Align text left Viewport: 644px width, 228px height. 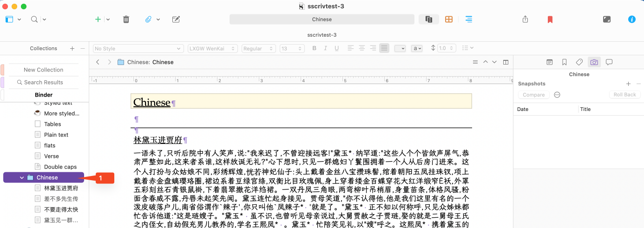click(x=350, y=48)
